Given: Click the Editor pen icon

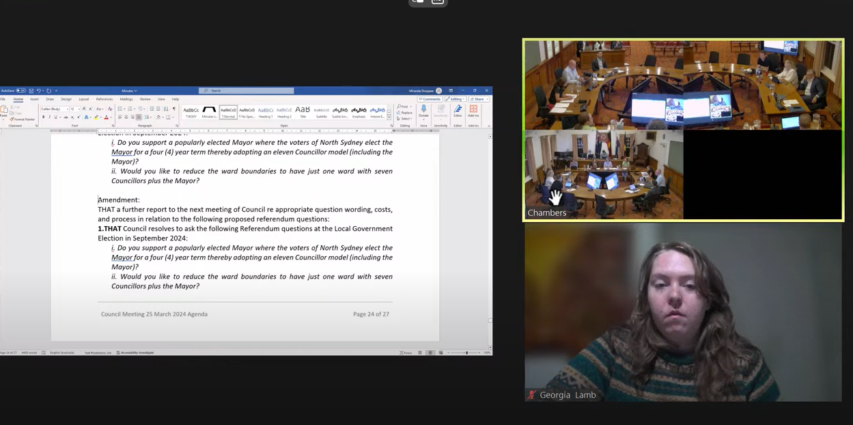Looking at the screenshot, I should click(458, 109).
